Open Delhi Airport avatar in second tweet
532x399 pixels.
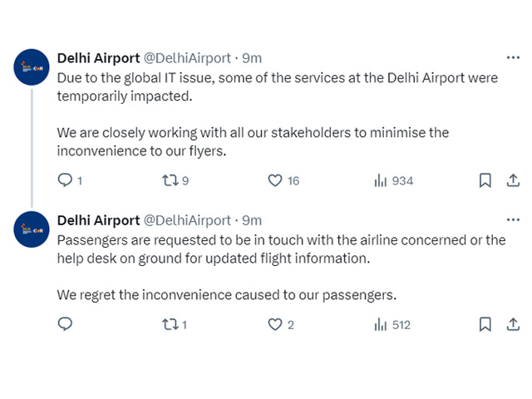[x=32, y=229]
